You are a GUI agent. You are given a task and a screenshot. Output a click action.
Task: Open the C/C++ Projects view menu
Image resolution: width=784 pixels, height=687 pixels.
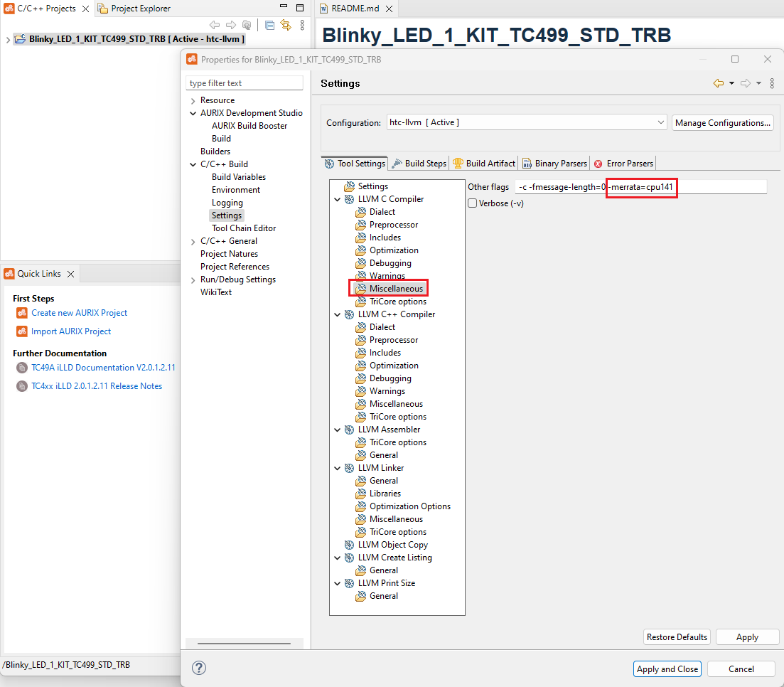(302, 25)
